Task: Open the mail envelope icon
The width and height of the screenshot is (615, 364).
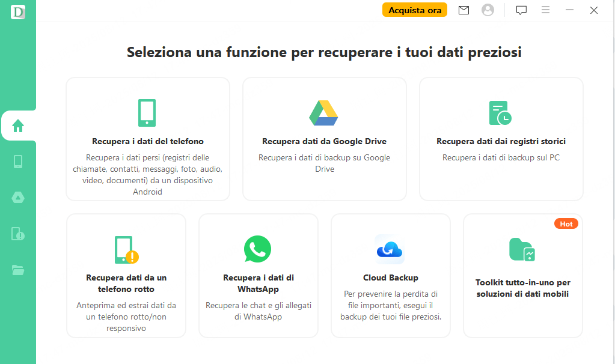Action: 464,10
